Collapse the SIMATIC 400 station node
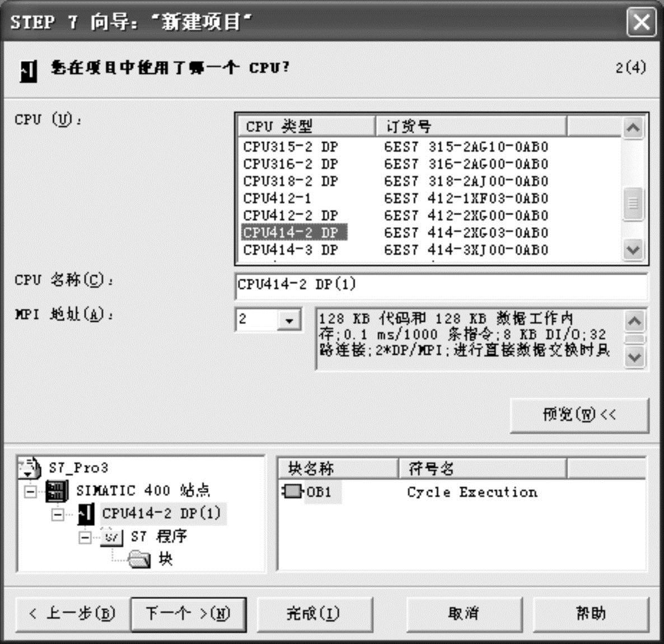The height and width of the screenshot is (644, 664). (x=30, y=492)
